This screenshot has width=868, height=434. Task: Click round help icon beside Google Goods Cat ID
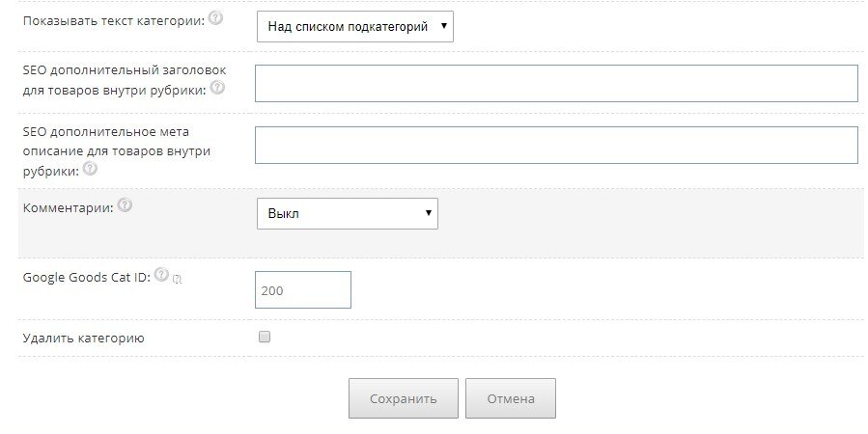click(x=161, y=275)
